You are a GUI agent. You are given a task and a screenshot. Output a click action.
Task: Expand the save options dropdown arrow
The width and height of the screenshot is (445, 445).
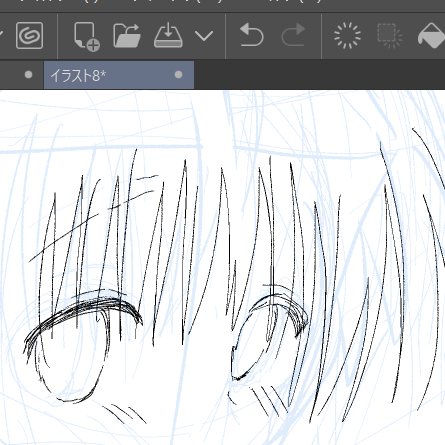click(x=204, y=36)
